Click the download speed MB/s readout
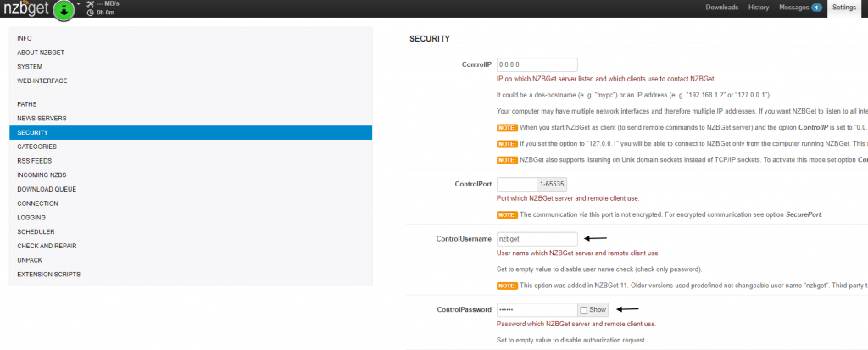Image resolution: width=868 pixels, height=350 pixels. [x=108, y=4]
